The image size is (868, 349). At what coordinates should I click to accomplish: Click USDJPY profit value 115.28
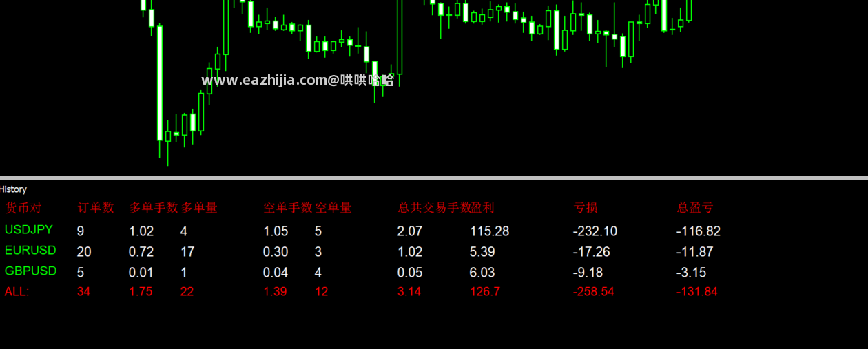pyautogui.click(x=490, y=231)
